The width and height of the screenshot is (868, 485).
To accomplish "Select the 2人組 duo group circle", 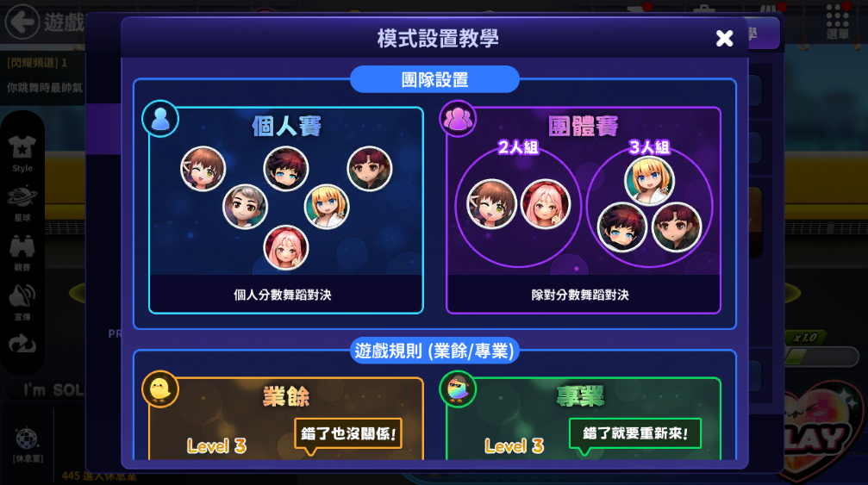I will click(x=518, y=206).
